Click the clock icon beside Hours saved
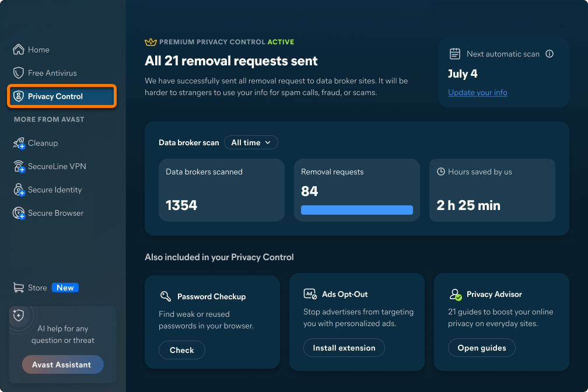This screenshot has width=588, height=392. pos(441,171)
